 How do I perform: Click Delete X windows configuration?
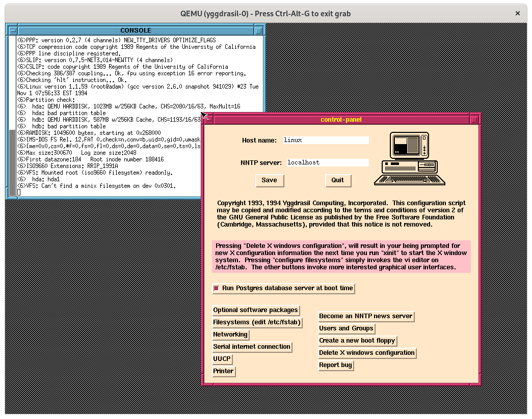pos(367,352)
